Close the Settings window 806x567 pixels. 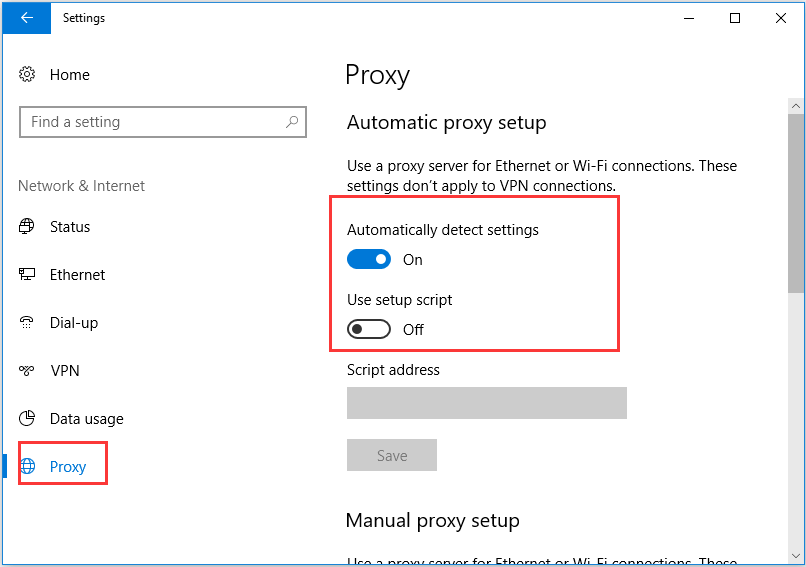781,18
